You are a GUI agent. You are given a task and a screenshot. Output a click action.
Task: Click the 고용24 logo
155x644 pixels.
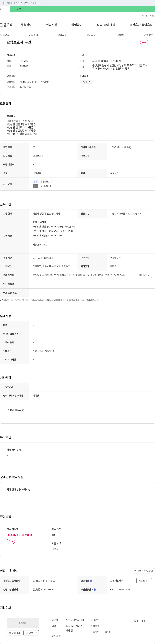tap(6, 25)
